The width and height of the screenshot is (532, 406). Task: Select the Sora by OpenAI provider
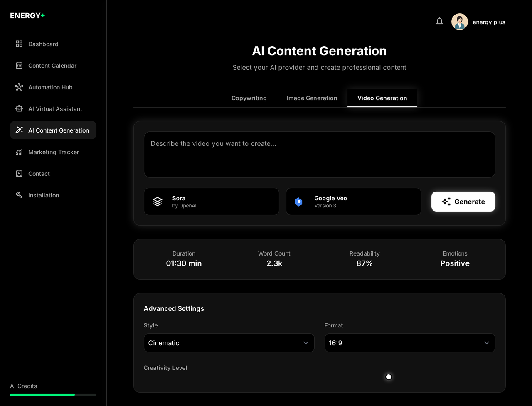pyautogui.click(x=211, y=201)
